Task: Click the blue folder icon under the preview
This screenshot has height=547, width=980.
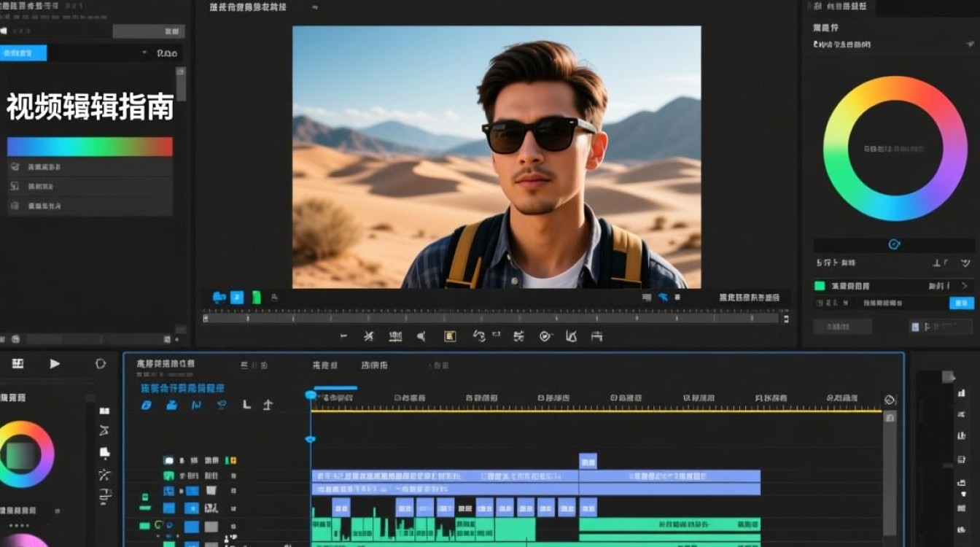Action: click(x=219, y=297)
